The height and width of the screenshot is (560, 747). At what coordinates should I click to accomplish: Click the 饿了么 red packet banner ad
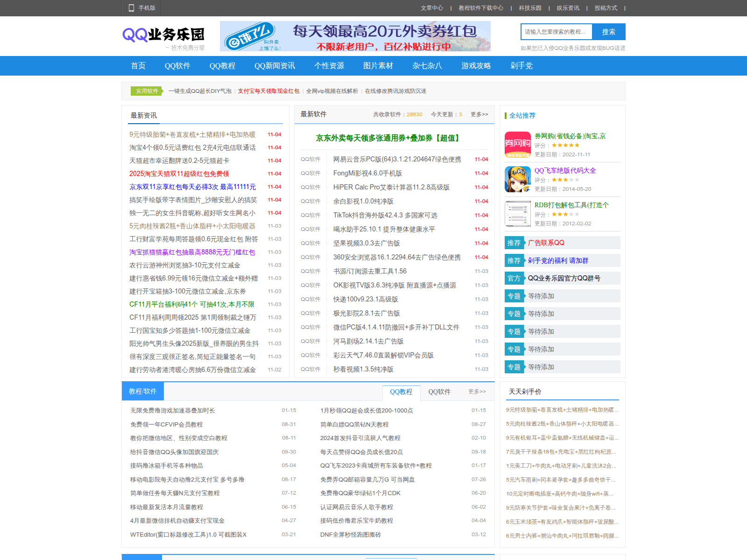[355, 36]
